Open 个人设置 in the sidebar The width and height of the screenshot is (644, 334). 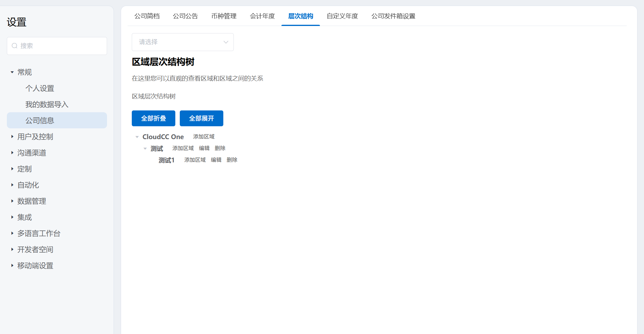tap(40, 88)
